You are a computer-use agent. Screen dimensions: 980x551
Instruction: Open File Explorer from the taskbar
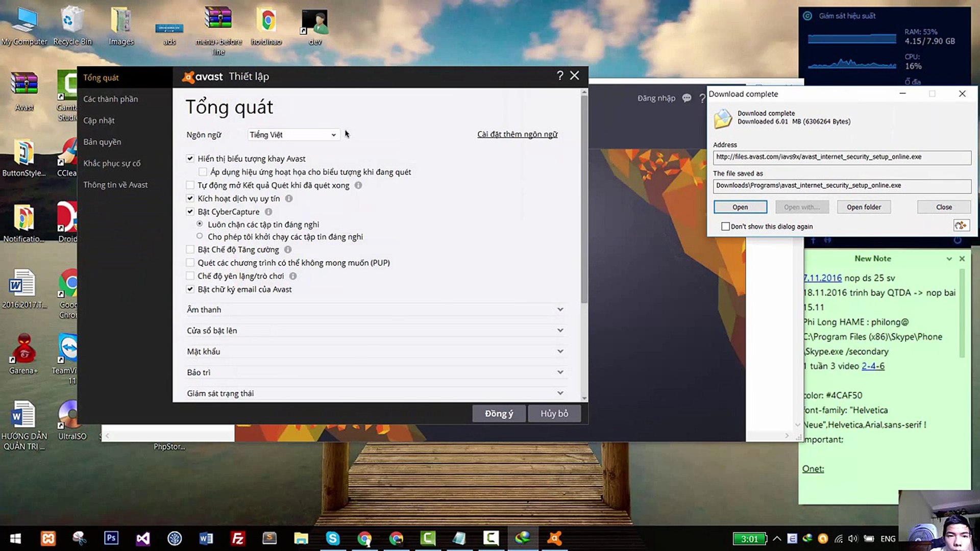point(301,538)
